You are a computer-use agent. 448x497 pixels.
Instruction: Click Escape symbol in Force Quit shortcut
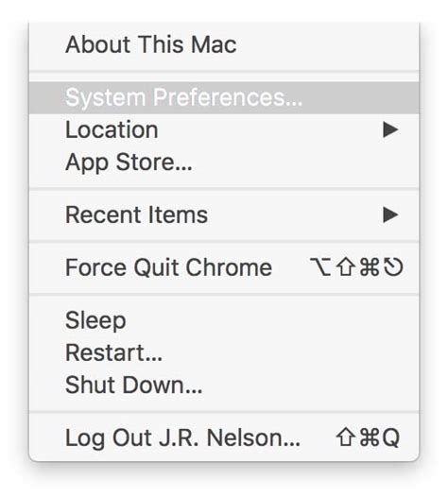click(393, 266)
